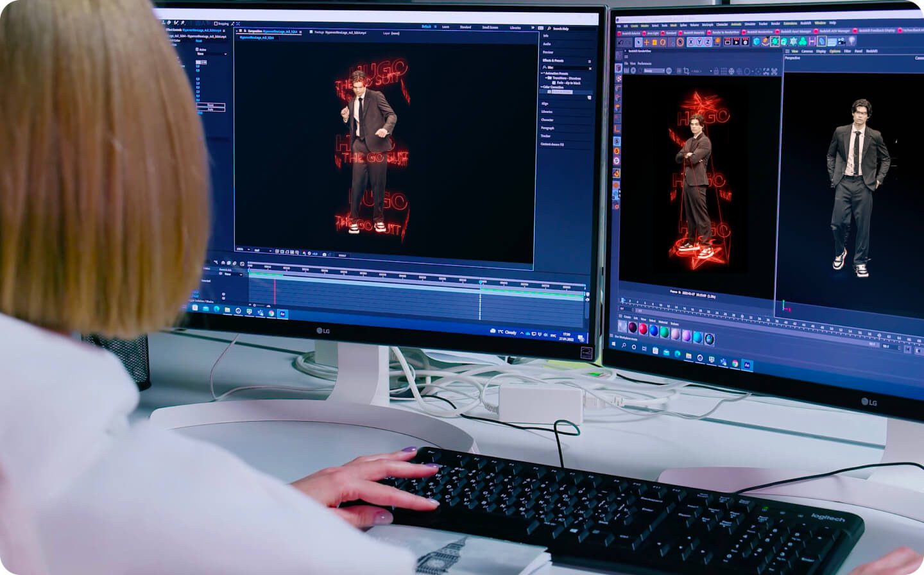The image size is (924, 575).
Task: Click the Render View clapperboard icon
Action: [x=727, y=42]
